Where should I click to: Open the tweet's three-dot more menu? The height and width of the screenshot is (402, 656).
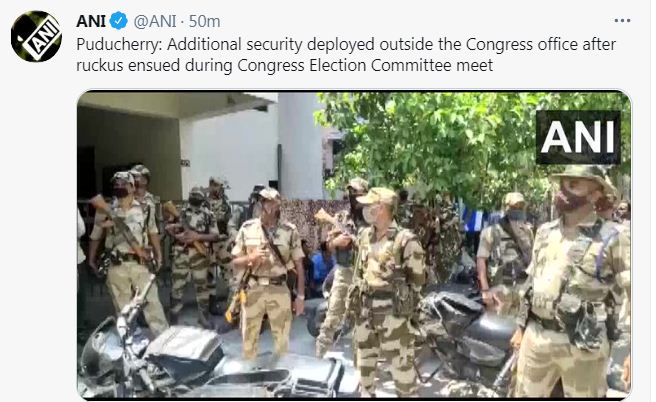point(622,20)
